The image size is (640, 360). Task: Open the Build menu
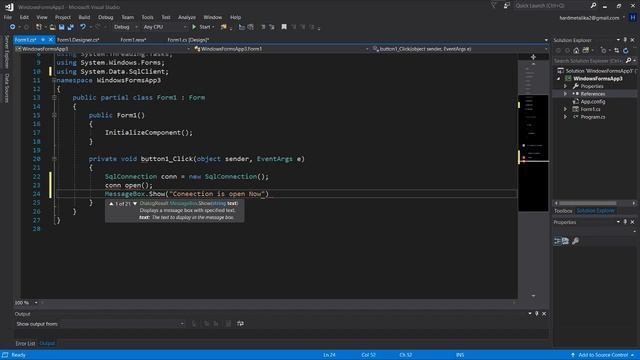pos(84,17)
